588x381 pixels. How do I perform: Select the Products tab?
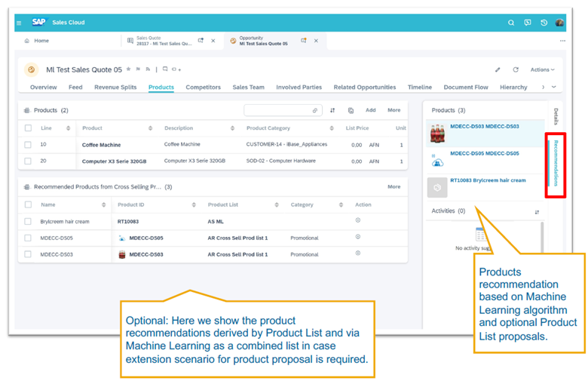pyautogui.click(x=161, y=87)
